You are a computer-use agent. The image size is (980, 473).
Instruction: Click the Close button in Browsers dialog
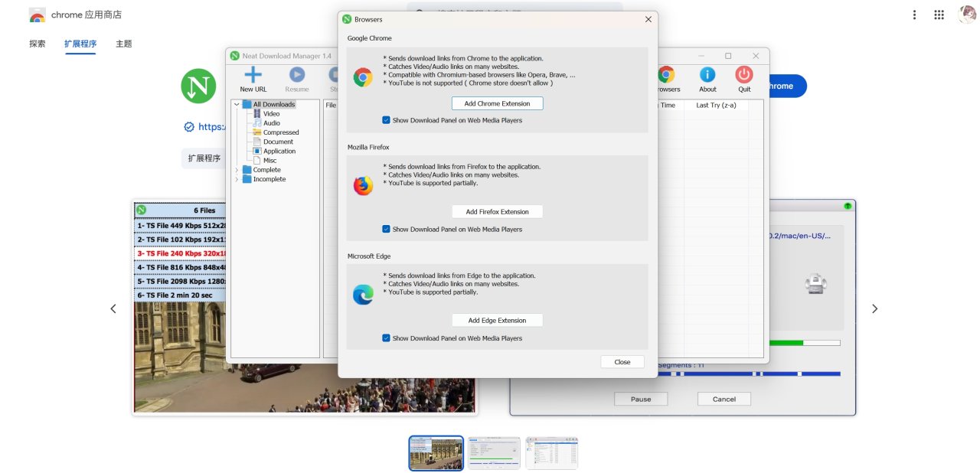[x=622, y=362]
